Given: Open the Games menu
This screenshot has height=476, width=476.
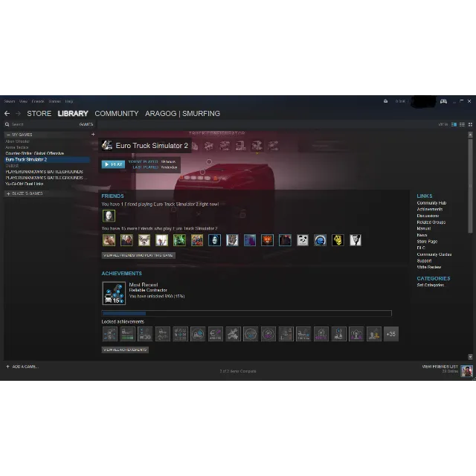Looking at the screenshot, I should tap(54, 101).
